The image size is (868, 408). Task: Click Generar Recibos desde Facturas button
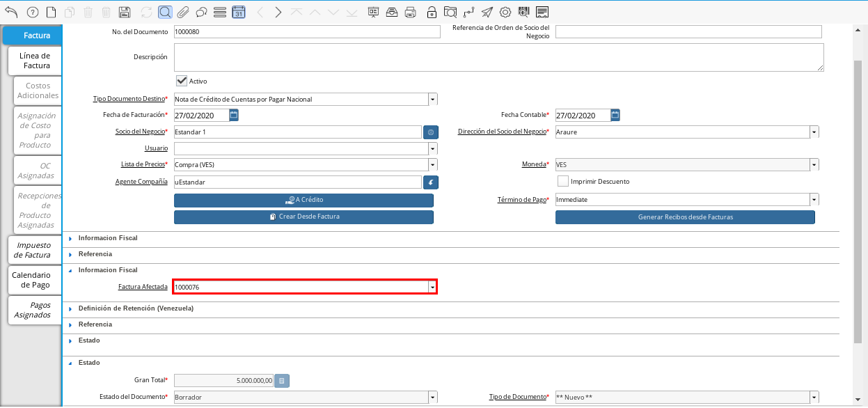pos(685,217)
